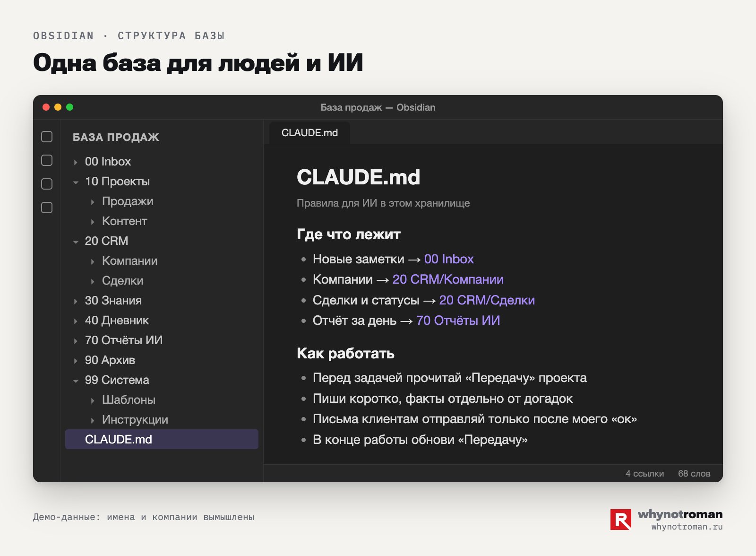This screenshot has width=756, height=556.
Task: Click the Как работать heading
Action: click(x=345, y=354)
